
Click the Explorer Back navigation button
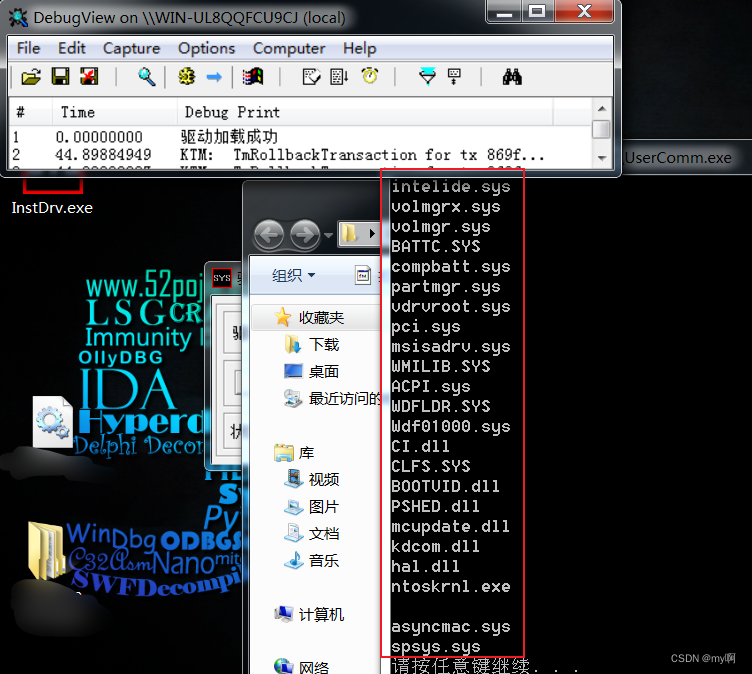tap(269, 235)
